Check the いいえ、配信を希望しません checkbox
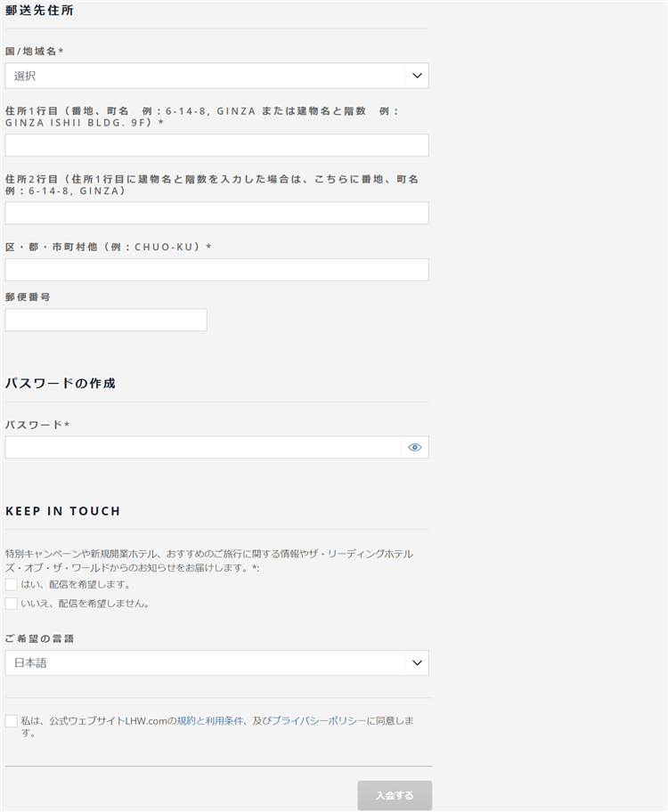 tap(12, 604)
